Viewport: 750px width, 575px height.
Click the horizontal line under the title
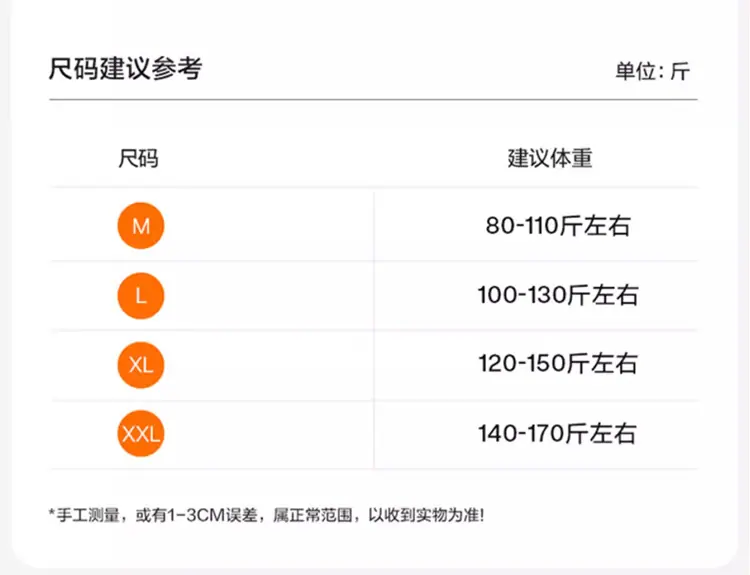pos(373,100)
